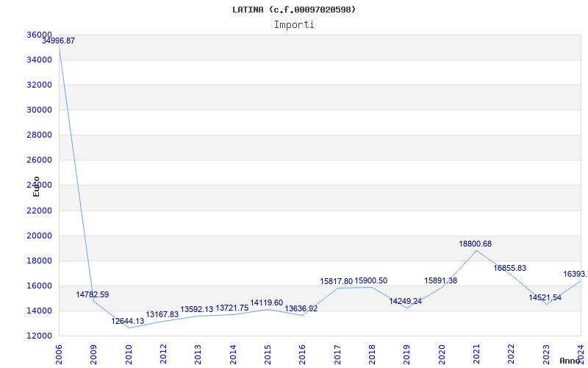Select the 15817.80 data label
Screen dimensions: 588x368
(x=337, y=282)
